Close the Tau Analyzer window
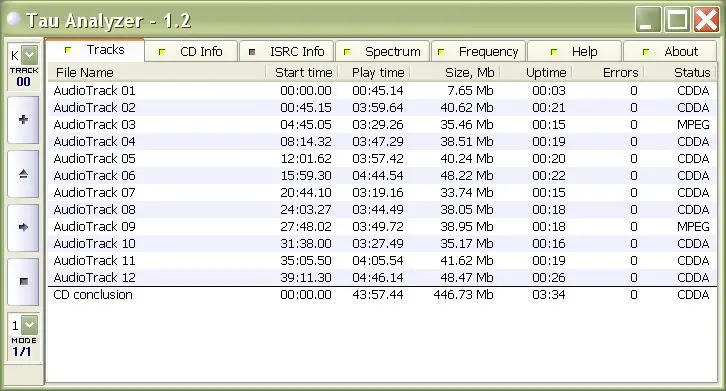Viewport: 726px width, 391px height. click(x=706, y=20)
